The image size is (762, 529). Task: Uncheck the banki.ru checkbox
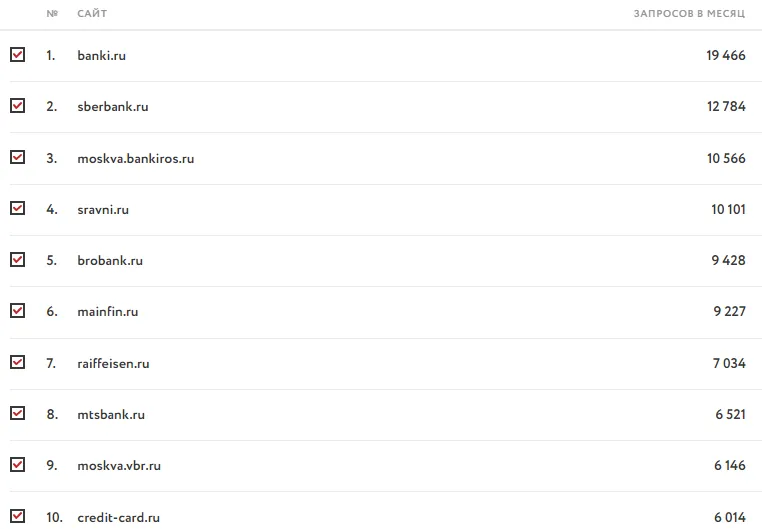tap(17, 54)
